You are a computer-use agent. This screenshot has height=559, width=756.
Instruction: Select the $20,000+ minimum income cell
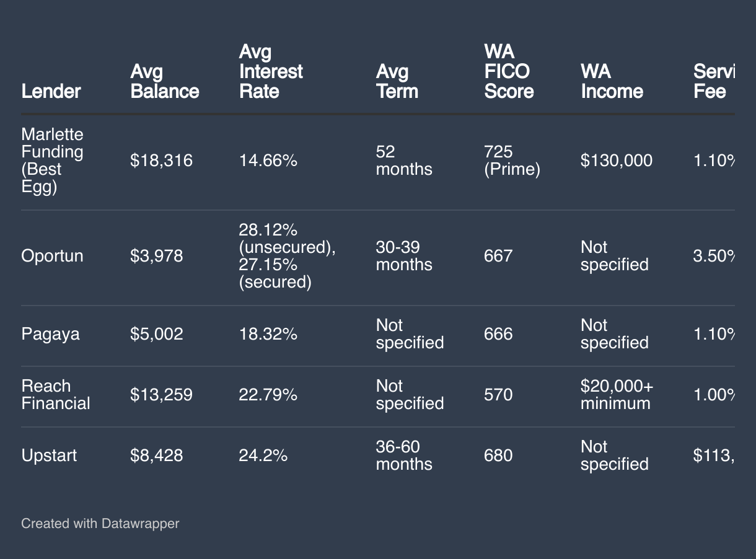click(x=616, y=395)
